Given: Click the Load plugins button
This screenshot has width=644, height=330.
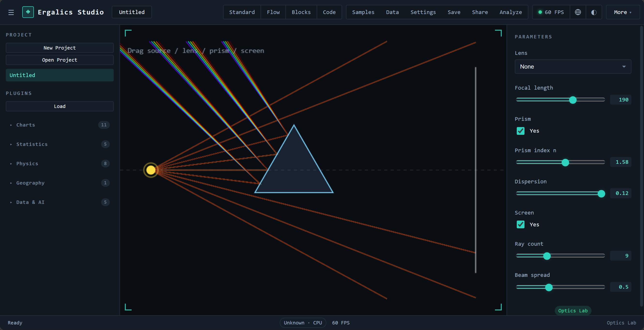Looking at the screenshot, I should tap(60, 106).
